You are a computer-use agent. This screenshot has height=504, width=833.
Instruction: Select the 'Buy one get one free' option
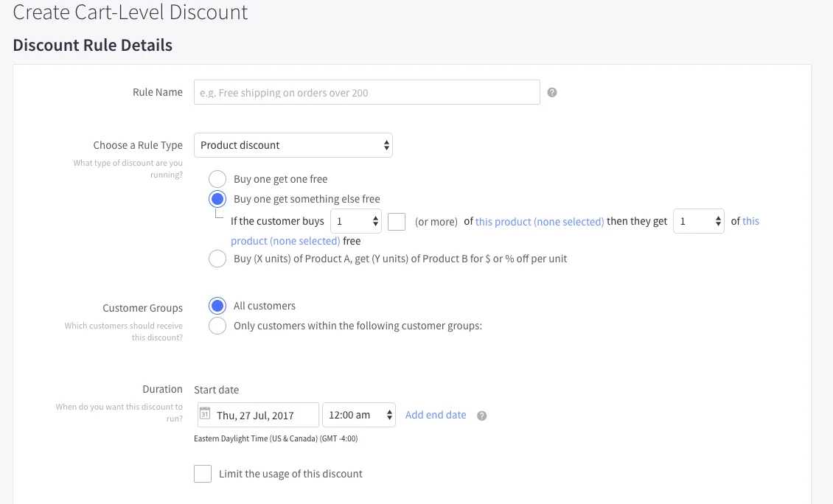(217, 179)
